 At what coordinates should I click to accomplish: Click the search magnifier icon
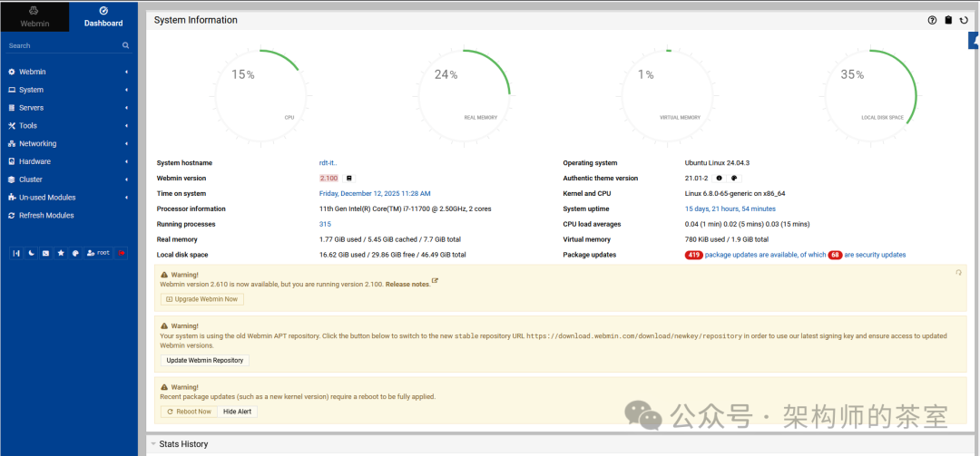[x=125, y=45]
